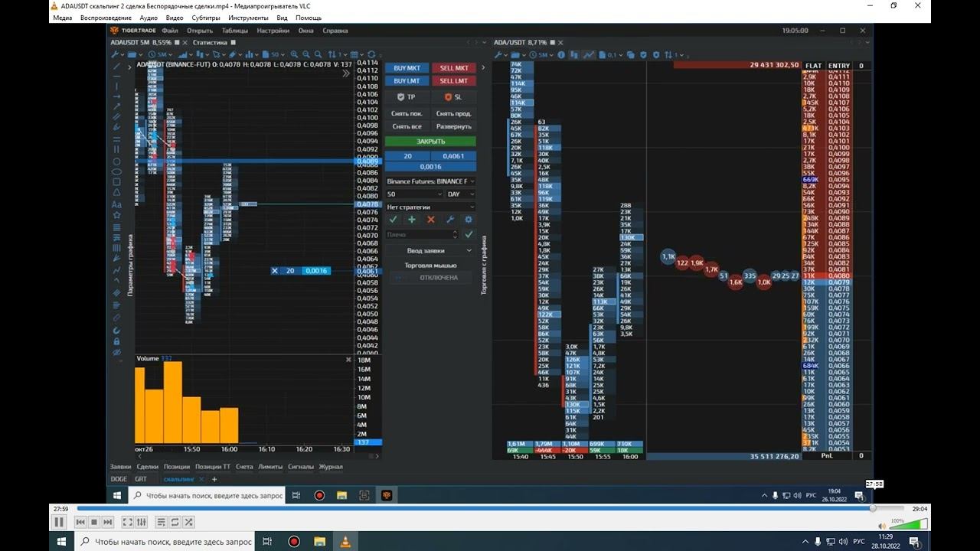Click the SELL LMT button
Image resolution: width=980 pixels, height=551 pixels.
[x=454, y=80]
